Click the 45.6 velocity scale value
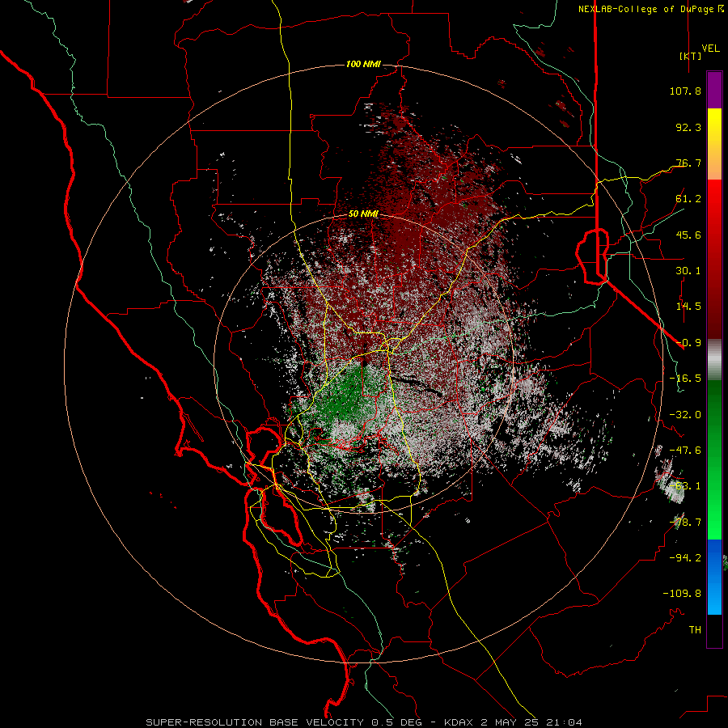Image resolution: width=728 pixels, height=728 pixels. [x=688, y=235]
